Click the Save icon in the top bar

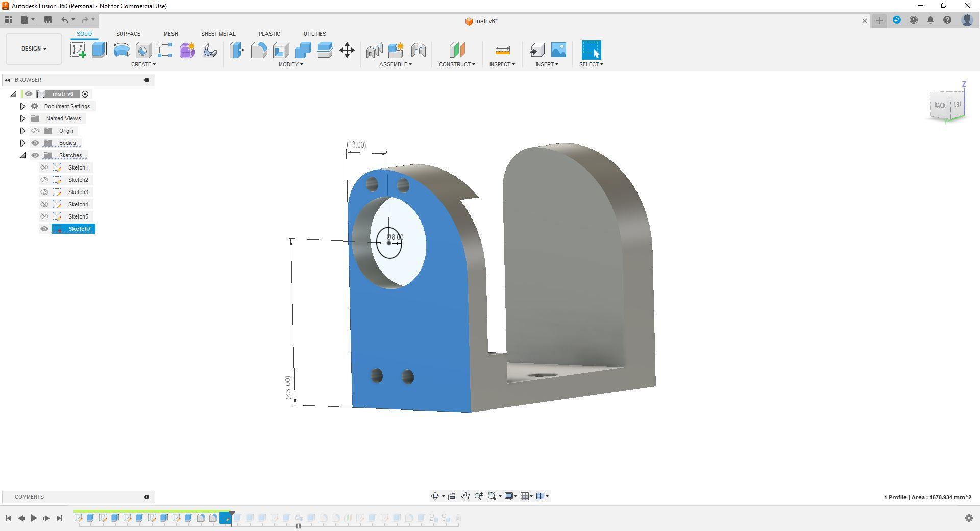(x=48, y=20)
